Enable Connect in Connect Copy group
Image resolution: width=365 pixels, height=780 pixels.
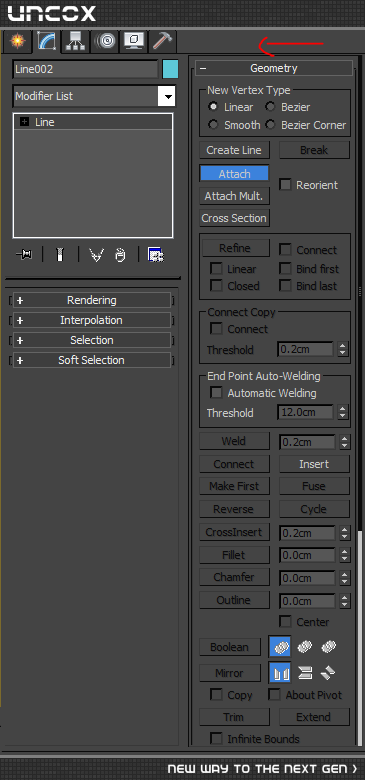tap(216, 329)
